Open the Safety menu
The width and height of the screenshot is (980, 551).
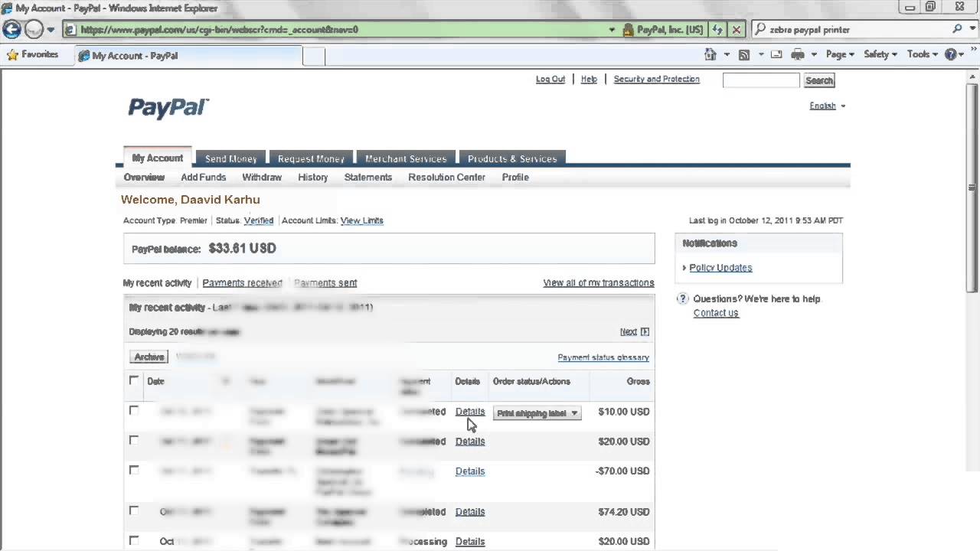(880, 54)
